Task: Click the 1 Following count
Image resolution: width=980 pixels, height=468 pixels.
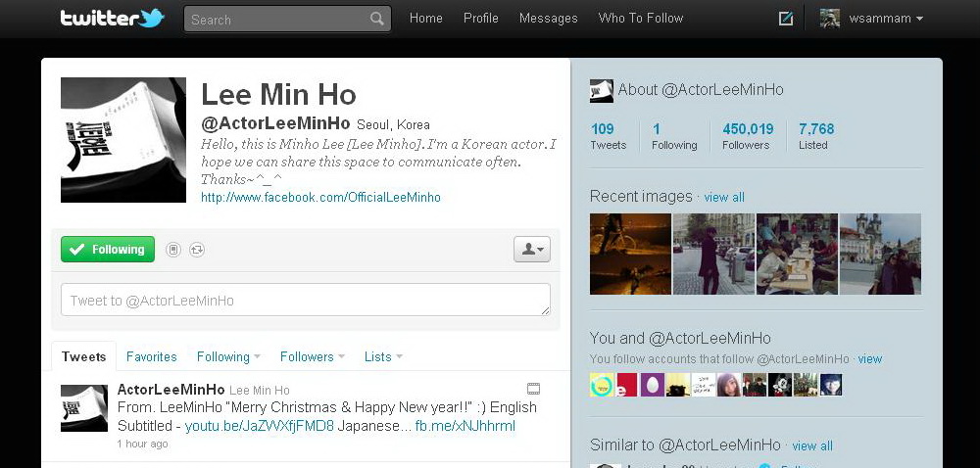Action: pos(674,136)
